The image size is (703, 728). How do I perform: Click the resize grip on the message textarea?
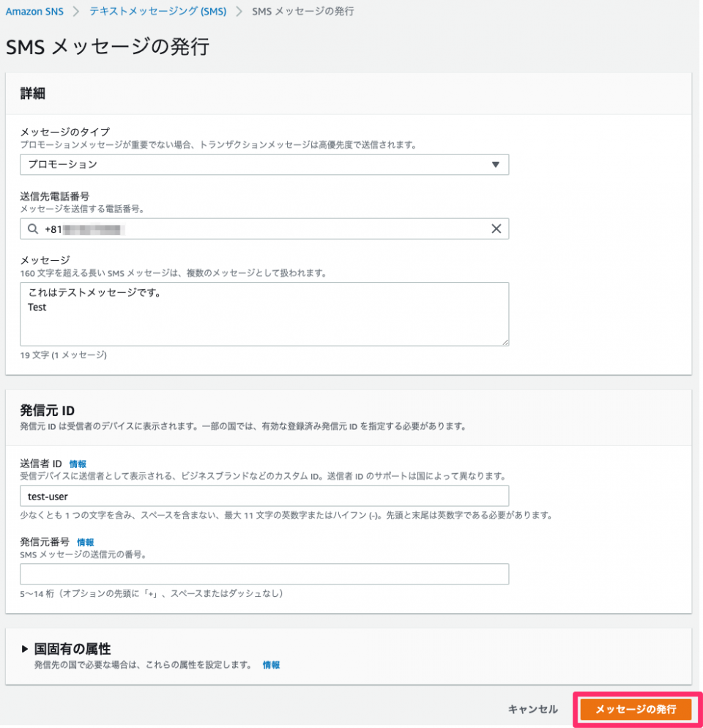(x=505, y=341)
